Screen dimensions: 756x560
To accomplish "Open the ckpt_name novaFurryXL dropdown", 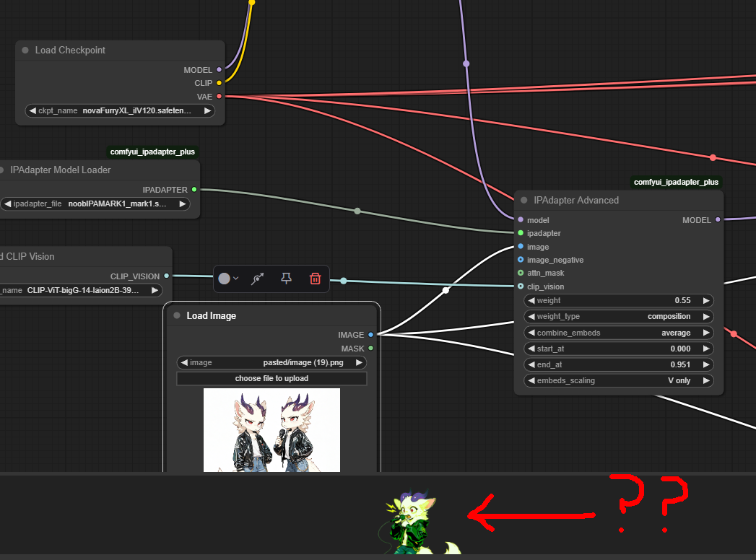I will coord(120,111).
